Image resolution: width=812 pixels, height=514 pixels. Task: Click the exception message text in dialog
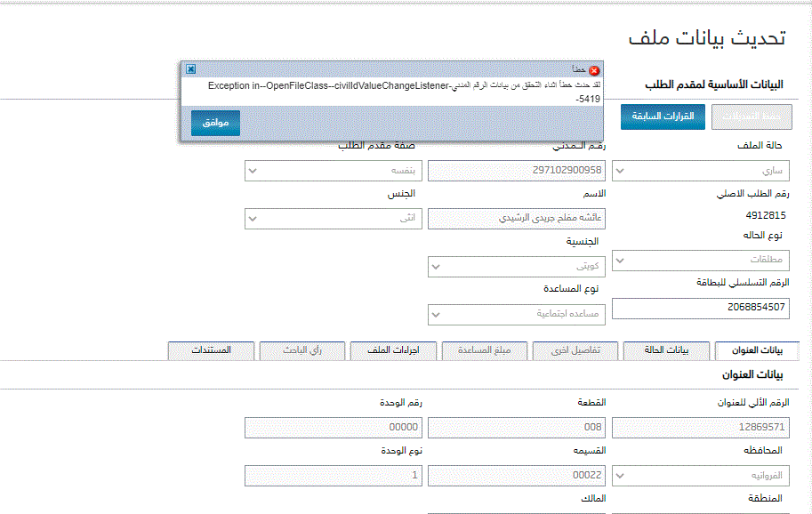(404, 92)
